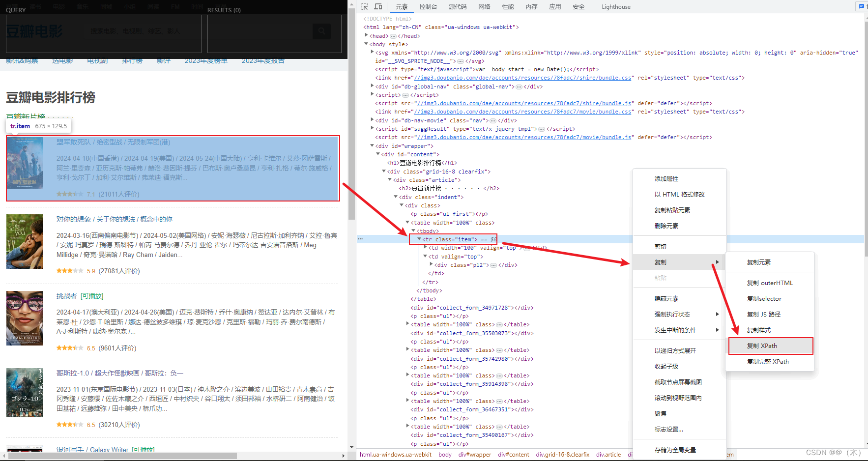Open the 挑战者 movie title link
This screenshot has width=868, height=461.
[67, 296]
